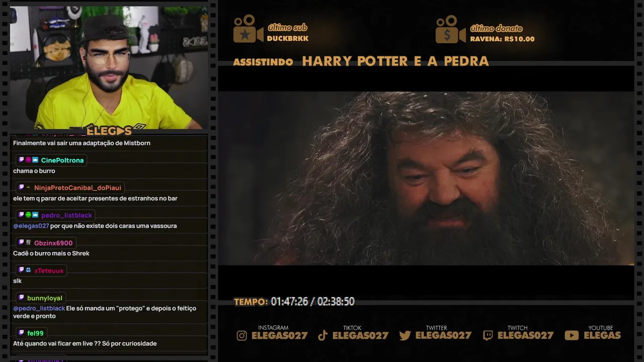Open pedro_listblack chat username
This screenshot has width=644, height=362.
(x=66, y=215)
